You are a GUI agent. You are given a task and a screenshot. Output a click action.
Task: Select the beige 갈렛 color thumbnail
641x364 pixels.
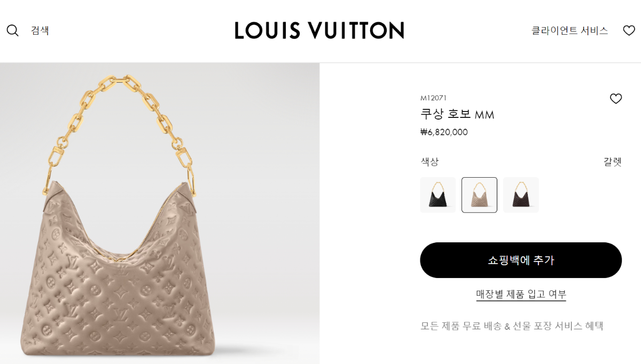point(479,195)
